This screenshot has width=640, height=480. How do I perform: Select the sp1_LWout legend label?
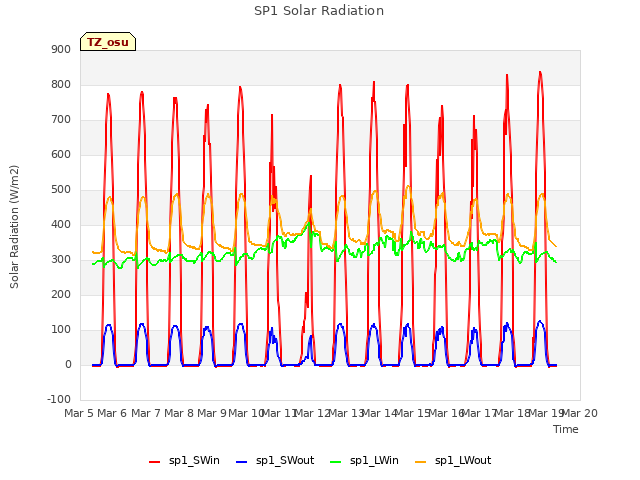(x=463, y=460)
